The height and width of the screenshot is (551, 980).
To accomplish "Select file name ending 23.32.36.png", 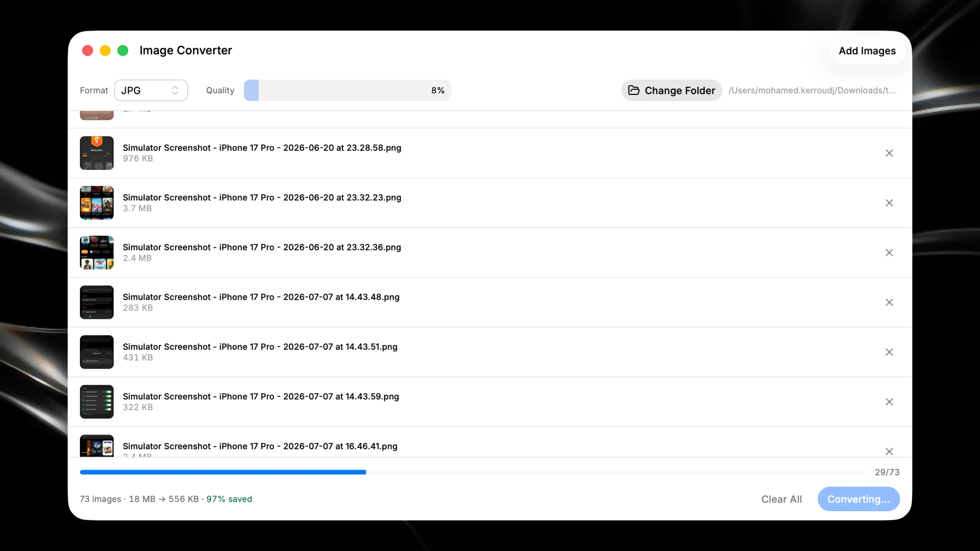I will pyautogui.click(x=262, y=247).
